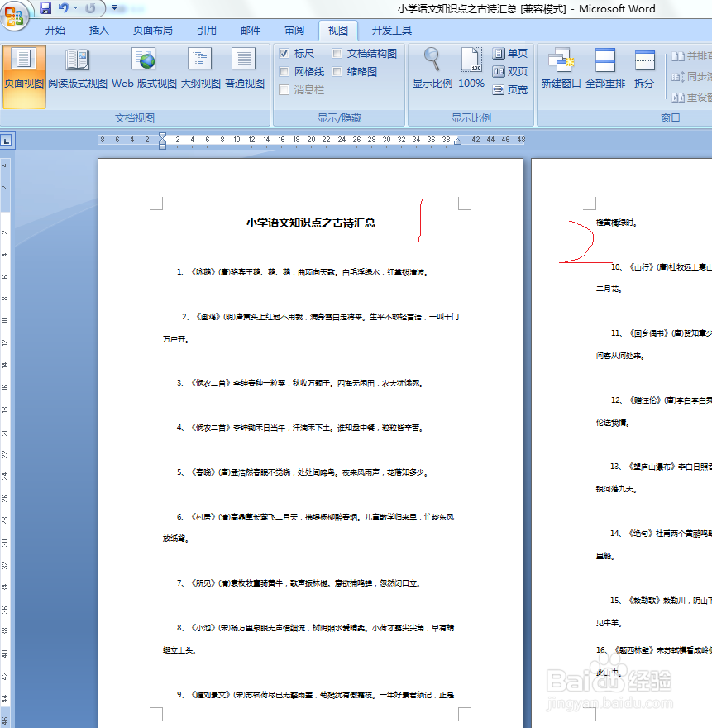The height and width of the screenshot is (728, 712).
Task: Click the Office button orb
Action: (14, 16)
